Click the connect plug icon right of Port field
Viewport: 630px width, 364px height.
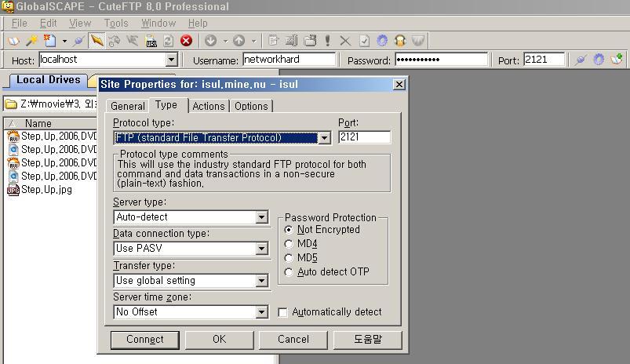[580, 60]
